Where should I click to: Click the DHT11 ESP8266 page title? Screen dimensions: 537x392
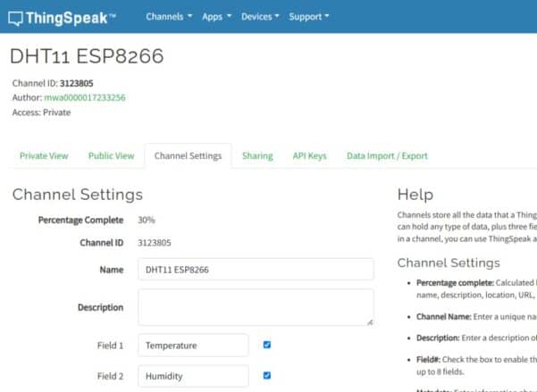pyautogui.click(x=87, y=56)
